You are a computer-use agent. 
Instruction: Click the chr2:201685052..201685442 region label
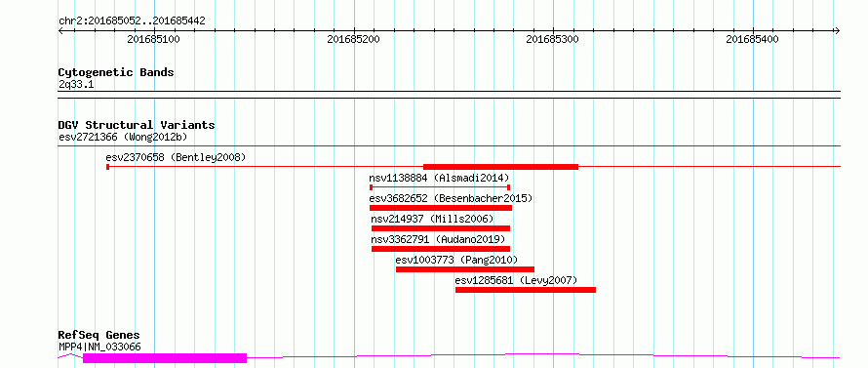point(132,21)
